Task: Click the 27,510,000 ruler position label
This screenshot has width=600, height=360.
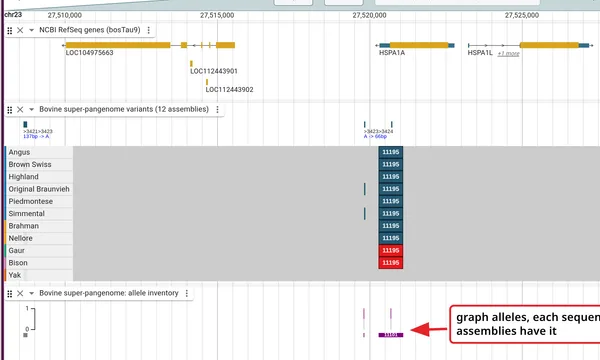Action: tap(65, 15)
